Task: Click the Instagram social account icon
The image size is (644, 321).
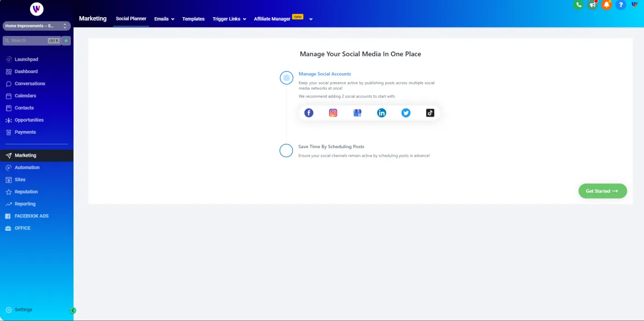Action: click(x=333, y=113)
